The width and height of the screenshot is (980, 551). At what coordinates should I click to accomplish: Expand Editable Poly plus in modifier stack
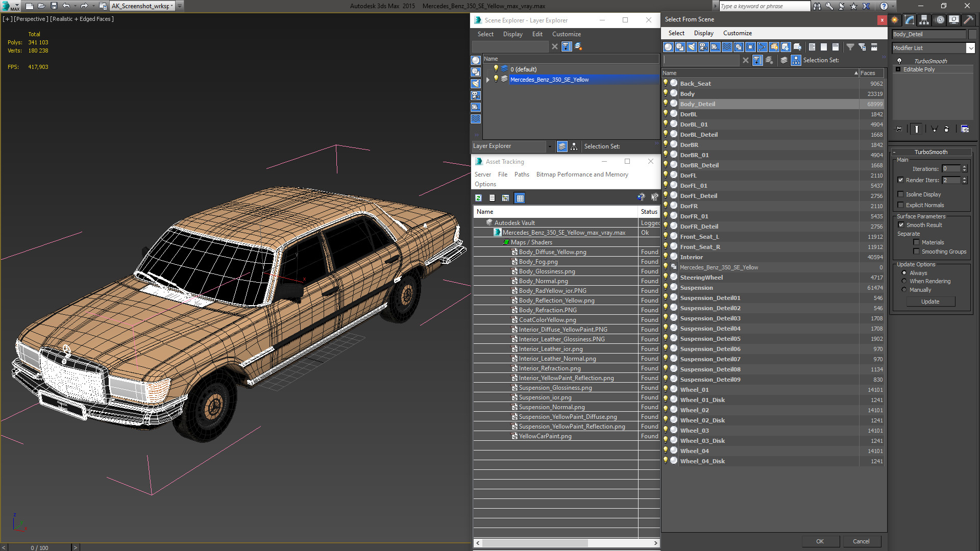click(x=898, y=69)
